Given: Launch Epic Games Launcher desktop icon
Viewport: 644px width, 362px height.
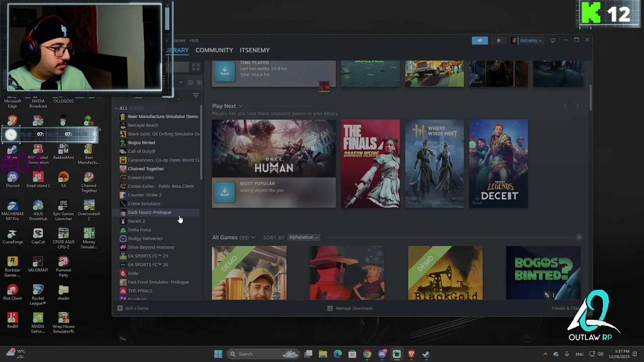Looking at the screenshot, I should tap(63, 210).
